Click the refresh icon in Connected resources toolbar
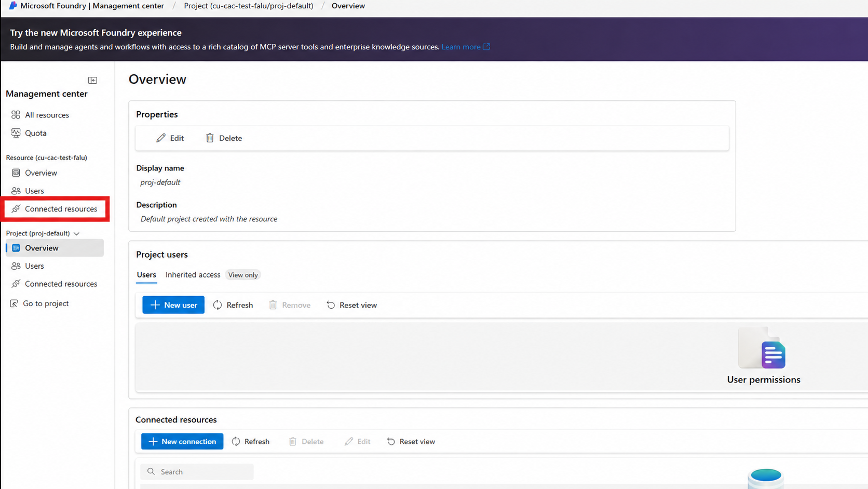This screenshot has width=868, height=489. click(x=236, y=442)
